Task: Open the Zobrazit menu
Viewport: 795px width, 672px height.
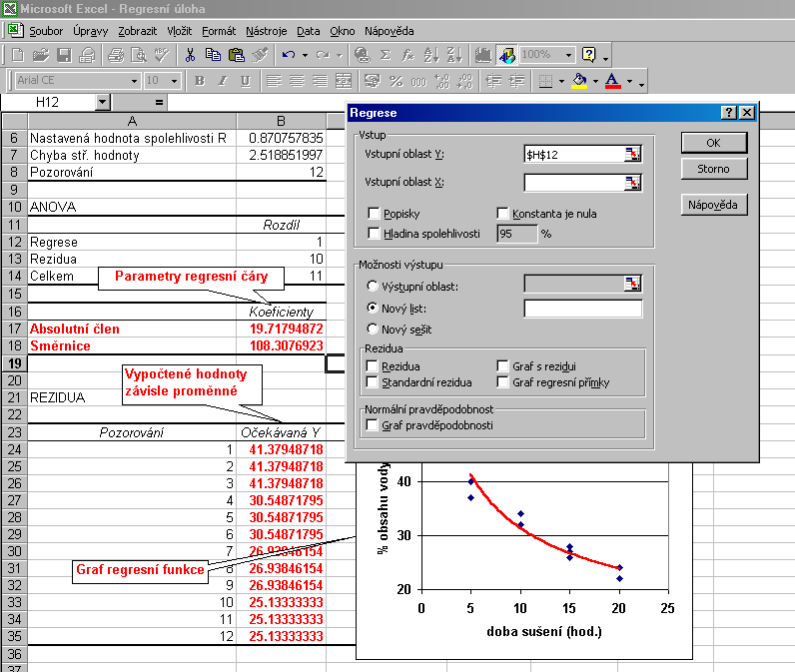Action: [138, 31]
